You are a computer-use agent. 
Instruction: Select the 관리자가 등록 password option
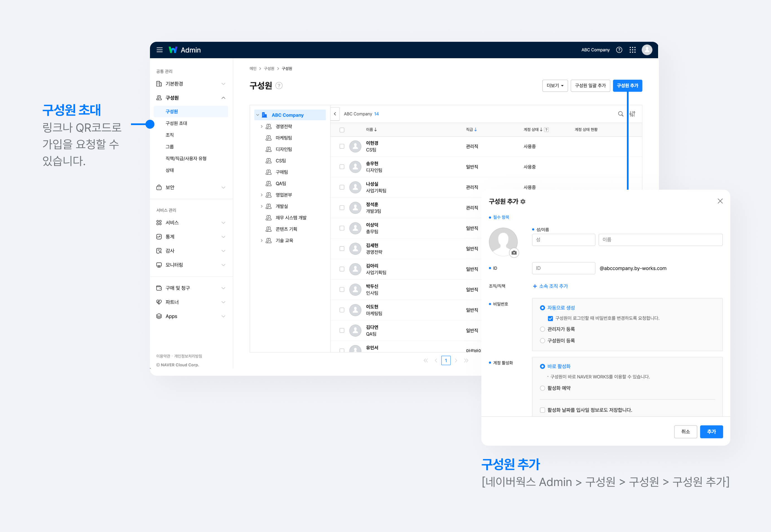(542, 329)
